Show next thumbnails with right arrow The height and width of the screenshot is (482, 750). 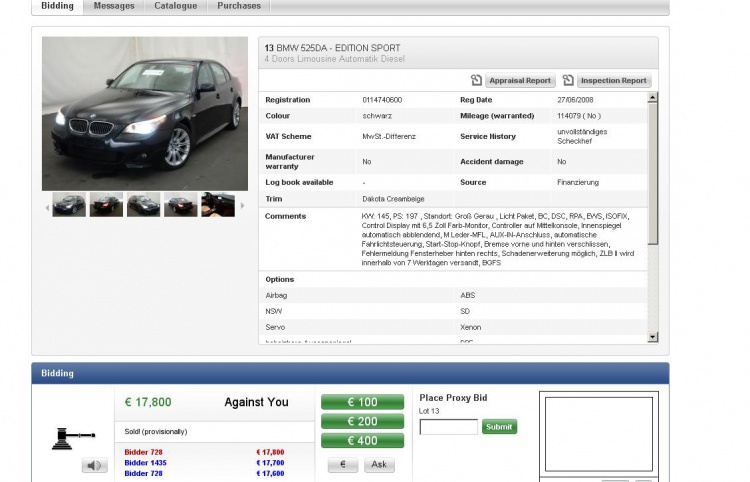pyautogui.click(x=243, y=206)
